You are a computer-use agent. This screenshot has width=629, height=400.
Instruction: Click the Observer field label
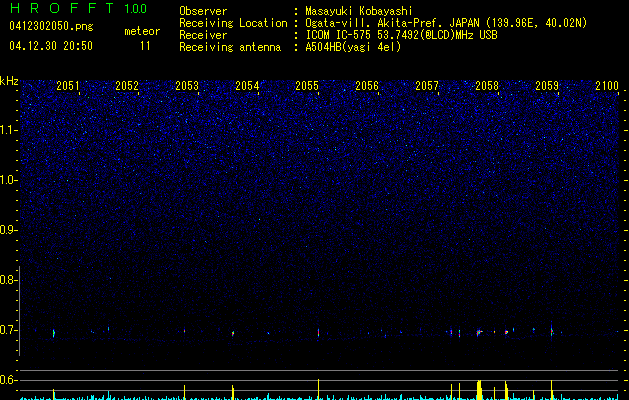pyautogui.click(x=203, y=11)
